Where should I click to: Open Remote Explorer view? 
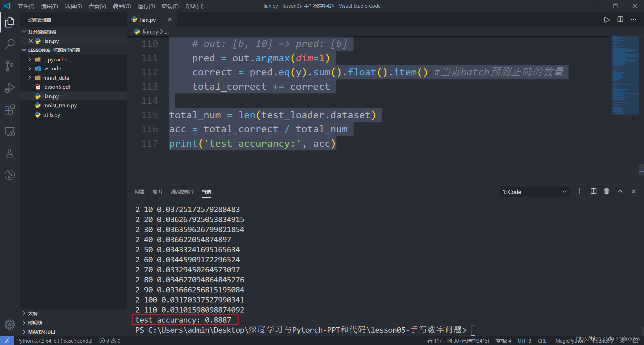(10, 132)
